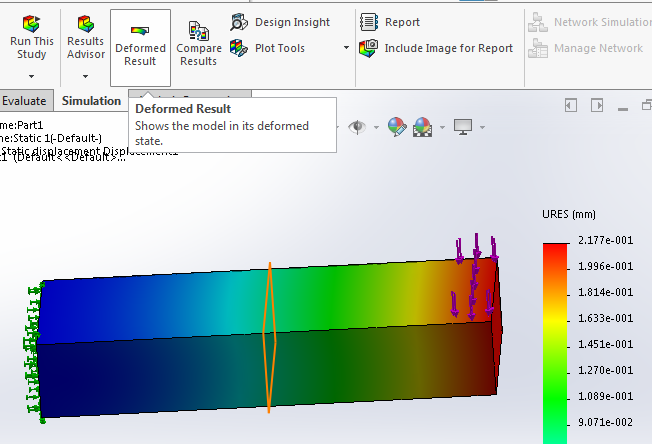Switch to the Evaluate tab
This screenshot has height=444, width=652.
[24, 101]
